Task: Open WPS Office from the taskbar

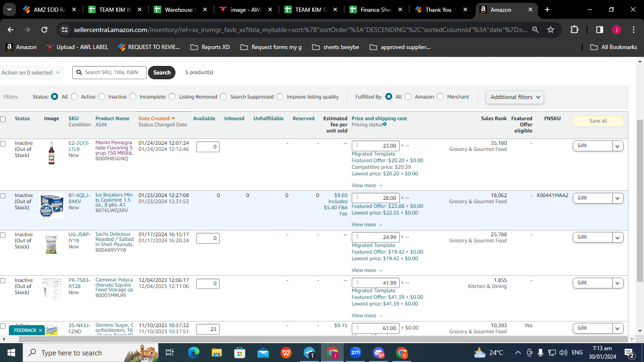Action: [286, 353]
